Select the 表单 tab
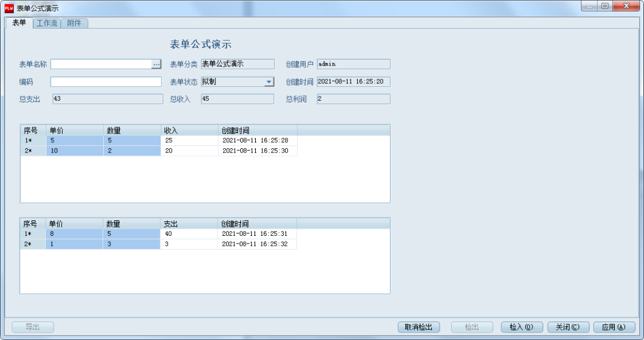644x340 pixels. (x=19, y=23)
